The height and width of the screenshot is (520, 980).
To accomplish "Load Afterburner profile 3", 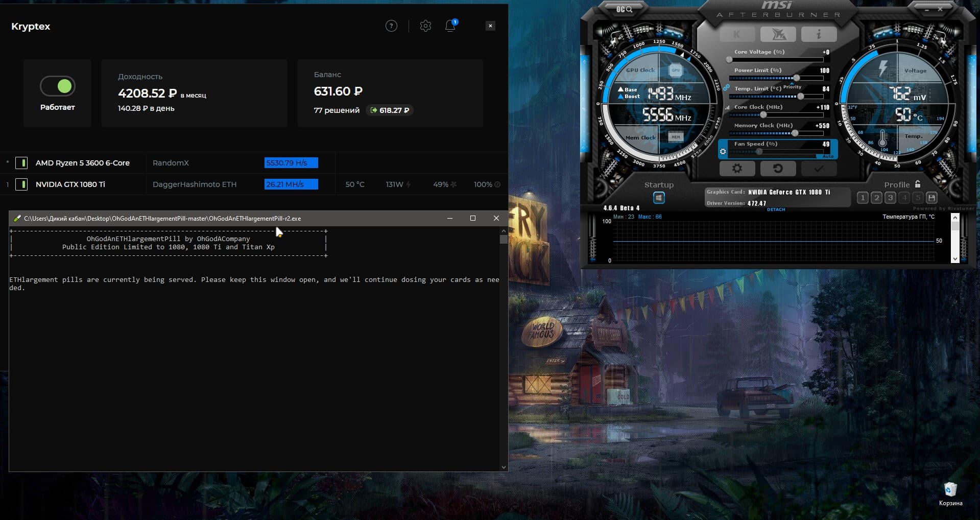I will coord(890,198).
